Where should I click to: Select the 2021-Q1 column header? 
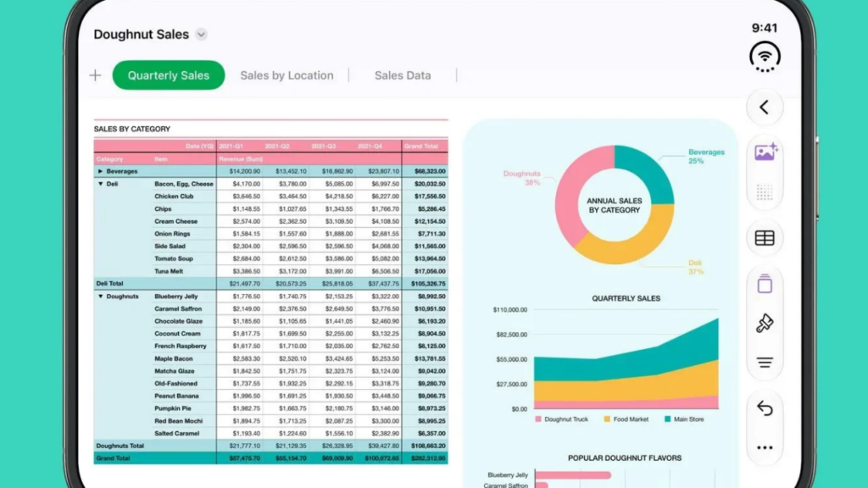231,146
